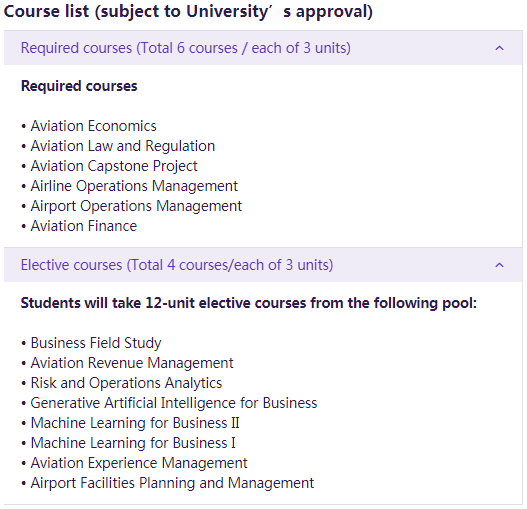Select Generative Artificial Intelligence for Business
The width and height of the screenshot is (527, 509).
coord(174,403)
